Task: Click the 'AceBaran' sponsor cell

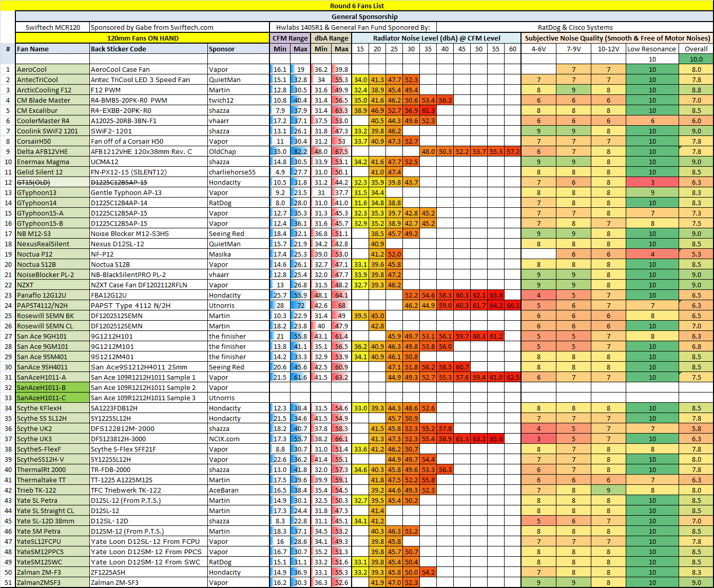Action: pos(239,490)
